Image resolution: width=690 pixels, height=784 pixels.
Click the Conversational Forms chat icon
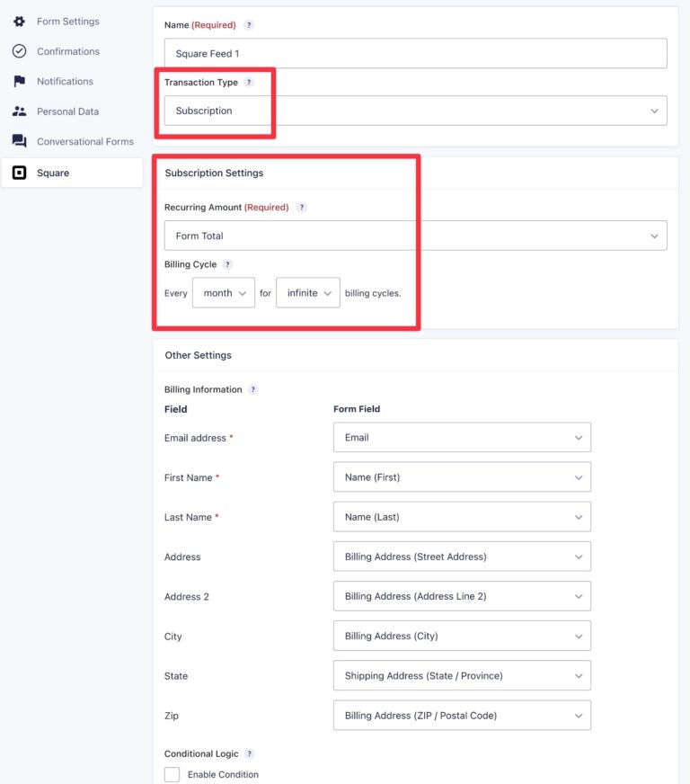[x=19, y=141]
